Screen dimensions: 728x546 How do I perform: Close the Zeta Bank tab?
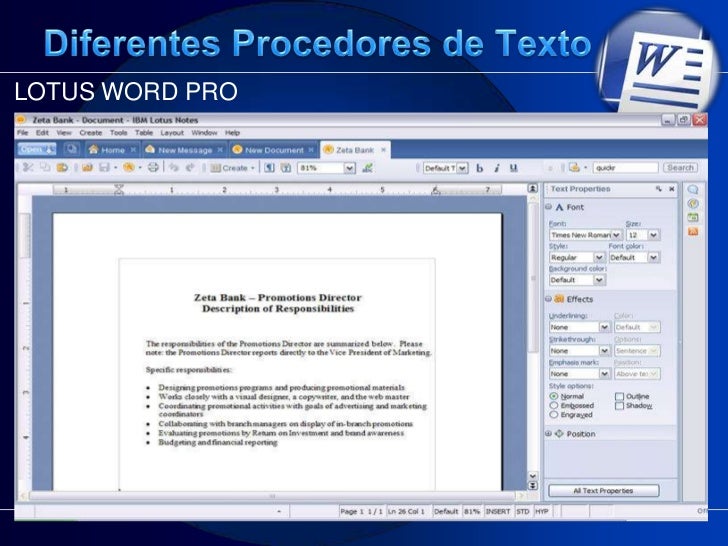(x=384, y=150)
